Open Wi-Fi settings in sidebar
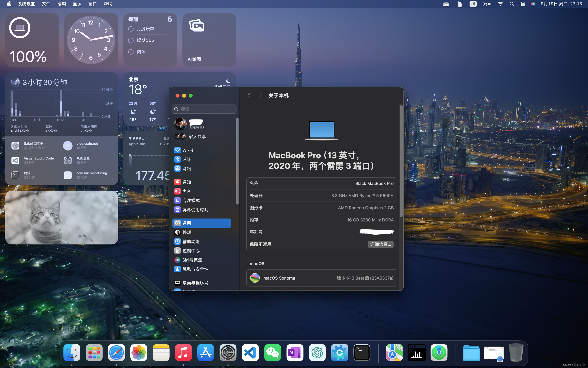Screen dimensions: 588x368 (202, 150)
